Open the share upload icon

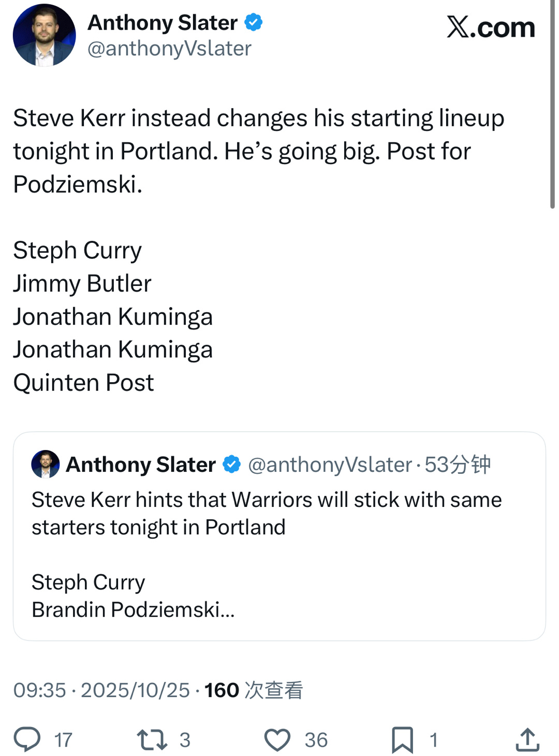[x=527, y=739]
